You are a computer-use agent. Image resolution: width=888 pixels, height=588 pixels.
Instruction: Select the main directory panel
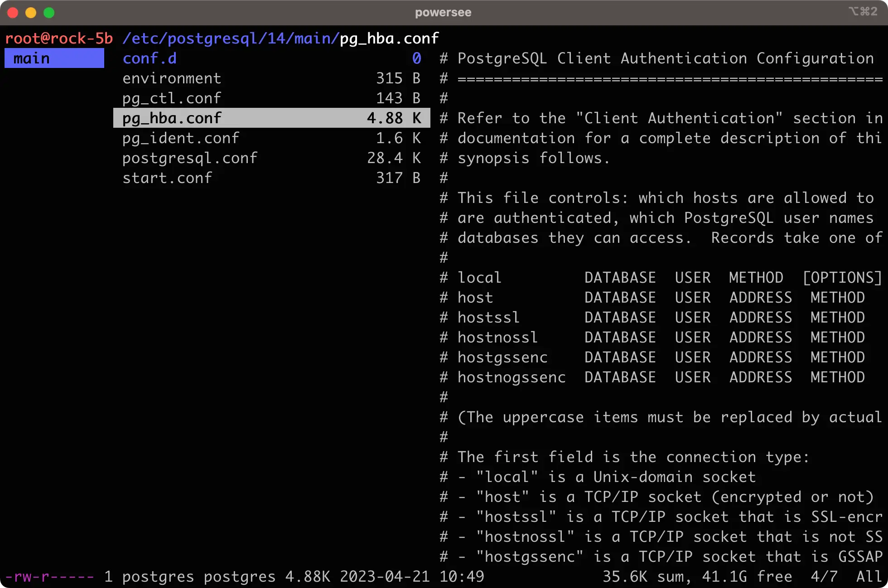click(54, 58)
